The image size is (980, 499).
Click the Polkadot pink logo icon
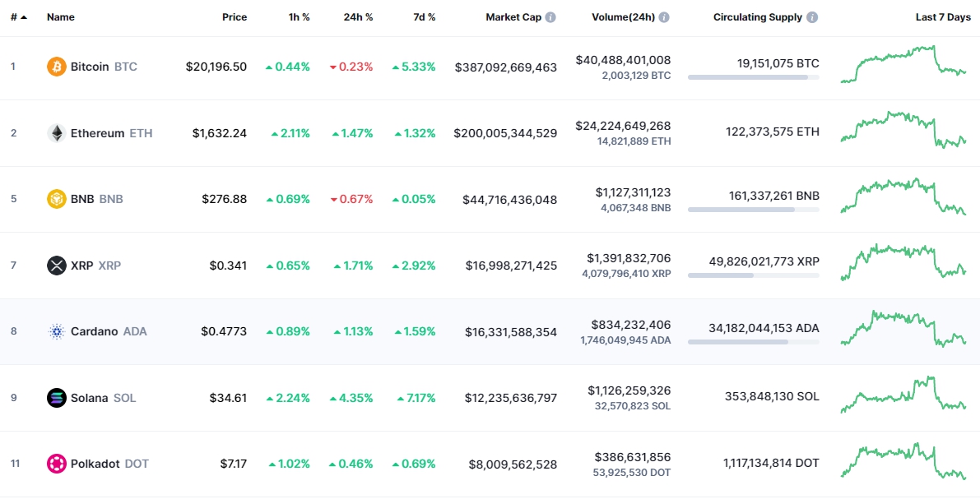pyautogui.click(x=56, y=464)
